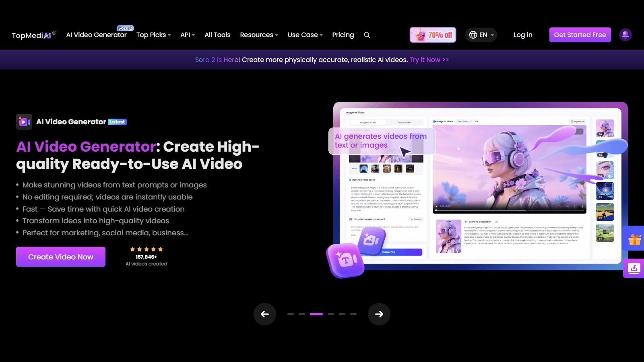
Task: Select the fourth carousel indicator
Action: coord(331,314)
